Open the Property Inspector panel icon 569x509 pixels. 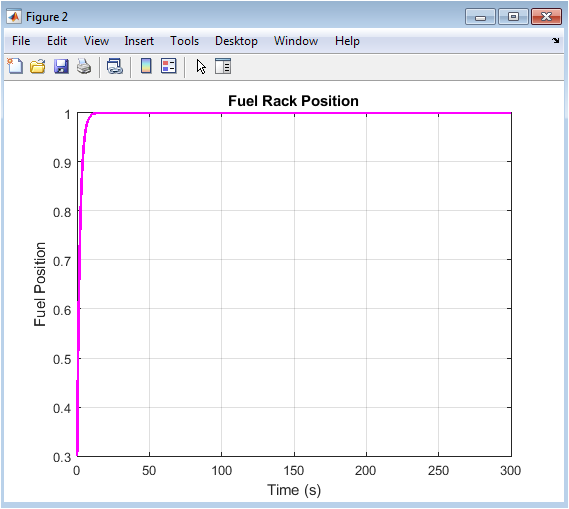(x=223, y=66)
